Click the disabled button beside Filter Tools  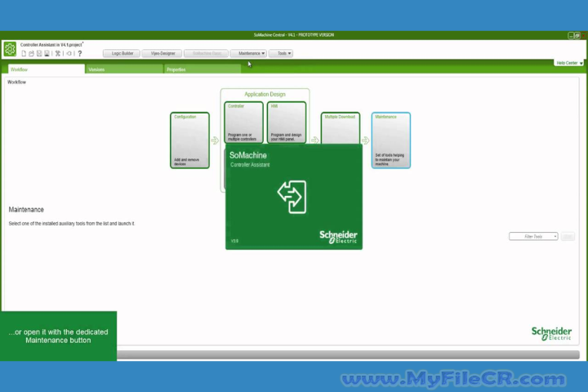coord(568,236)
